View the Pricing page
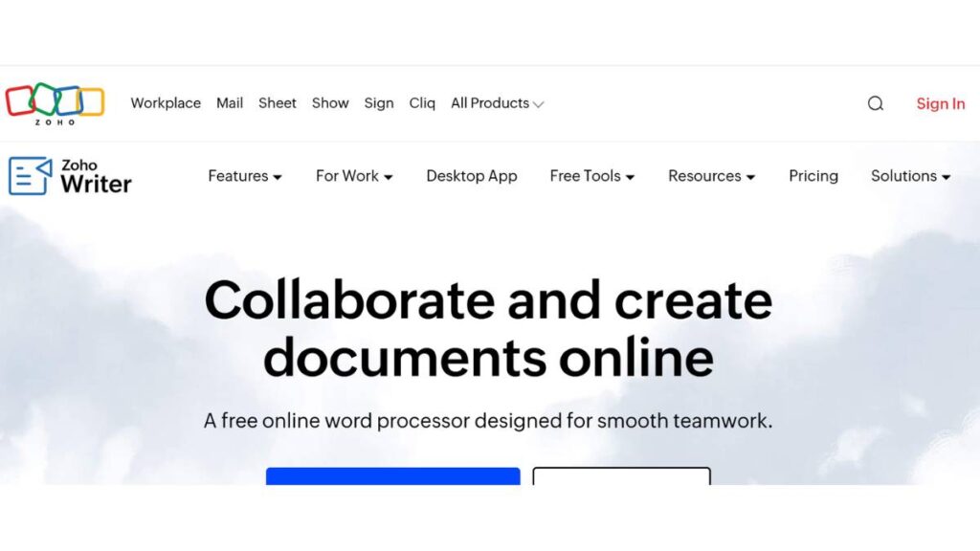Screen dimensions: 980x551 click(x=813, y=176)
